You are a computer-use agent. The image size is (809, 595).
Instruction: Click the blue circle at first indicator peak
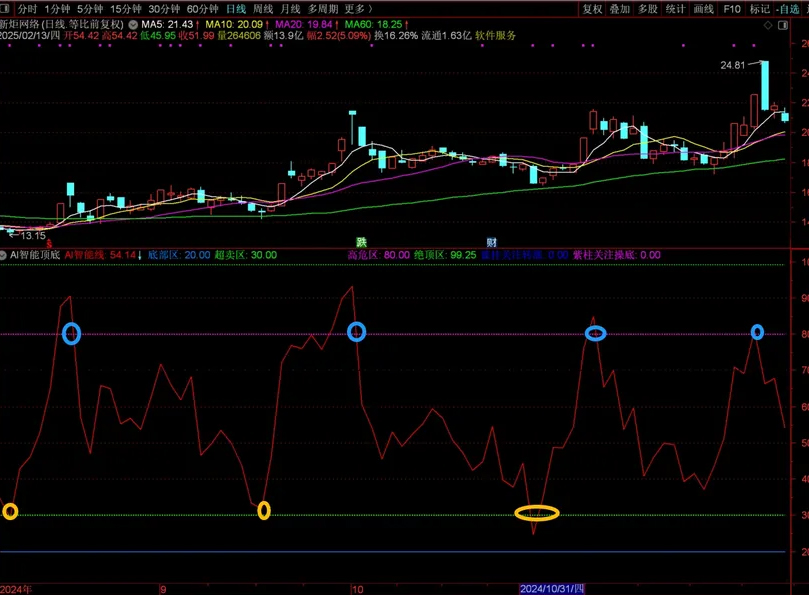71,333
